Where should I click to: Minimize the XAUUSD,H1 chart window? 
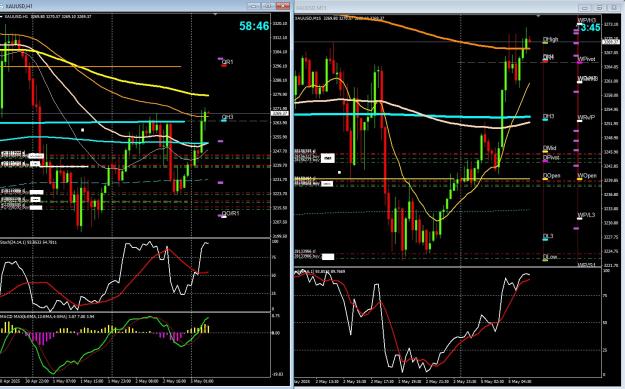point(254,6)
